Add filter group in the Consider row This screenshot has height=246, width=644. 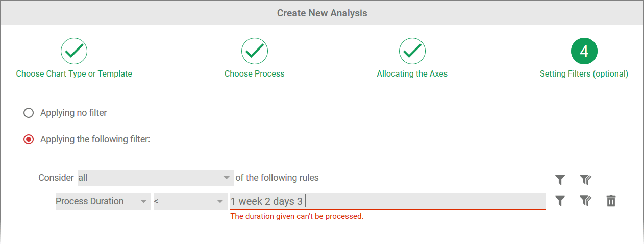(x=585, y=179)
